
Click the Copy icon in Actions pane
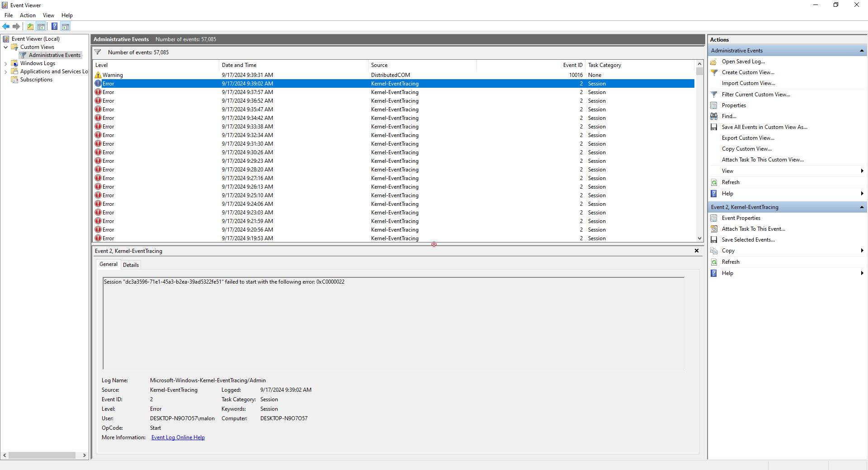tap(714, 251)
